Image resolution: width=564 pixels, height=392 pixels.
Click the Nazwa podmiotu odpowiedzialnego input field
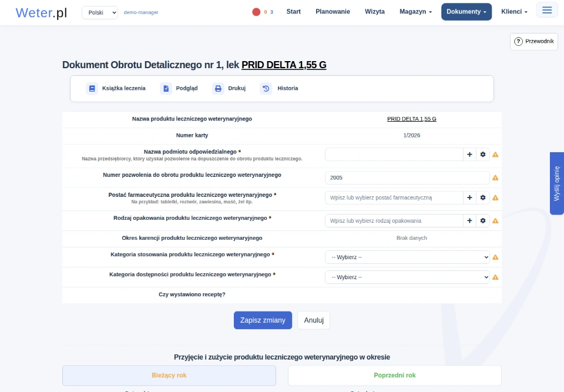coord(394,155)
